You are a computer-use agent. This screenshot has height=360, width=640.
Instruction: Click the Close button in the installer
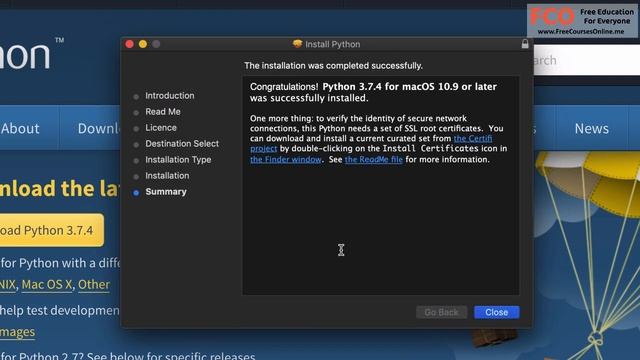point(496,312)
